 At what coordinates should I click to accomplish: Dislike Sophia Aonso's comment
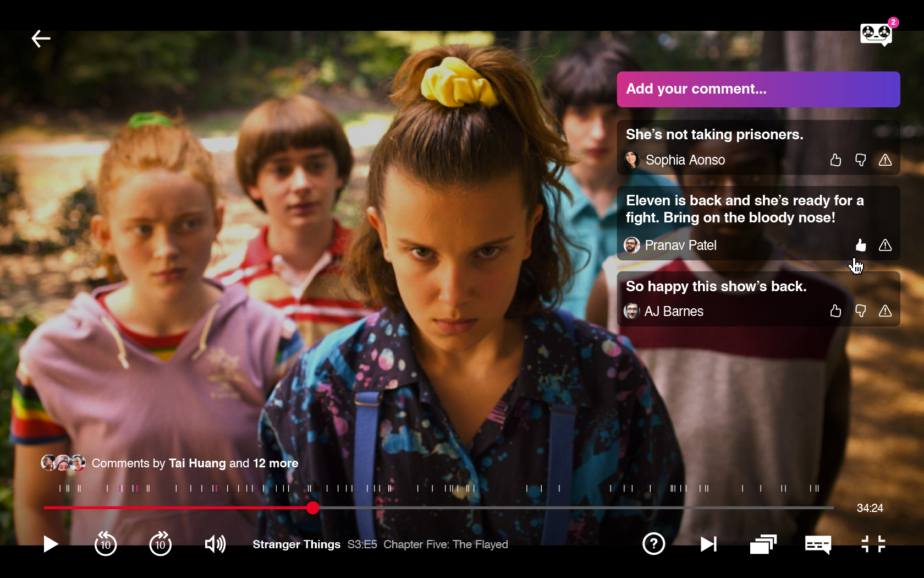[860, 160]
